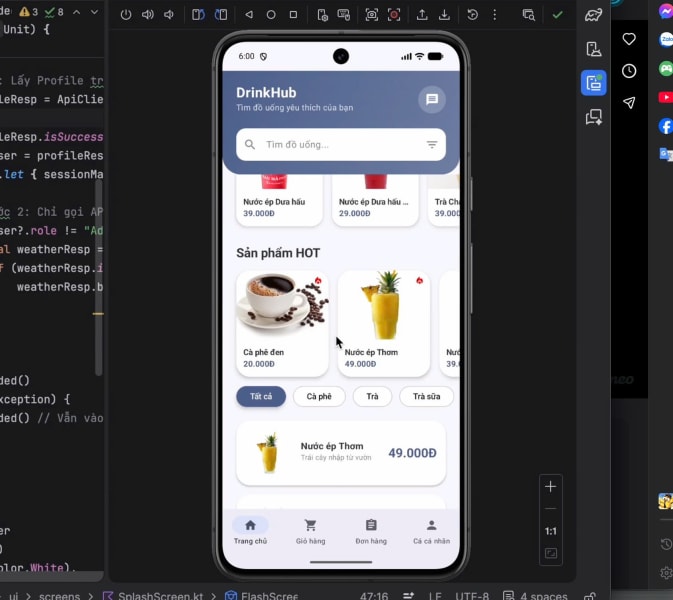Select the highlighted Running Devices tool icon
673x600 pixels.
[x=594, y=83]
